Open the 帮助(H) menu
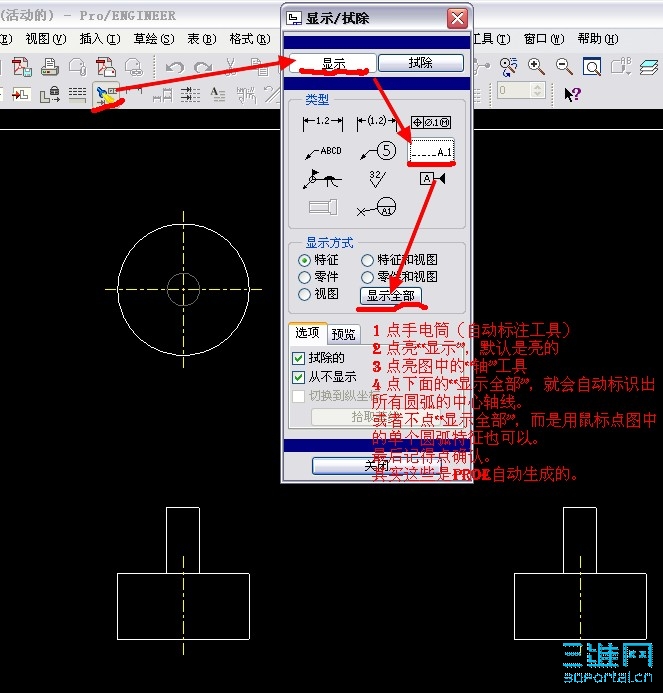Screen dimensions: 663x693 coord(598,39)
